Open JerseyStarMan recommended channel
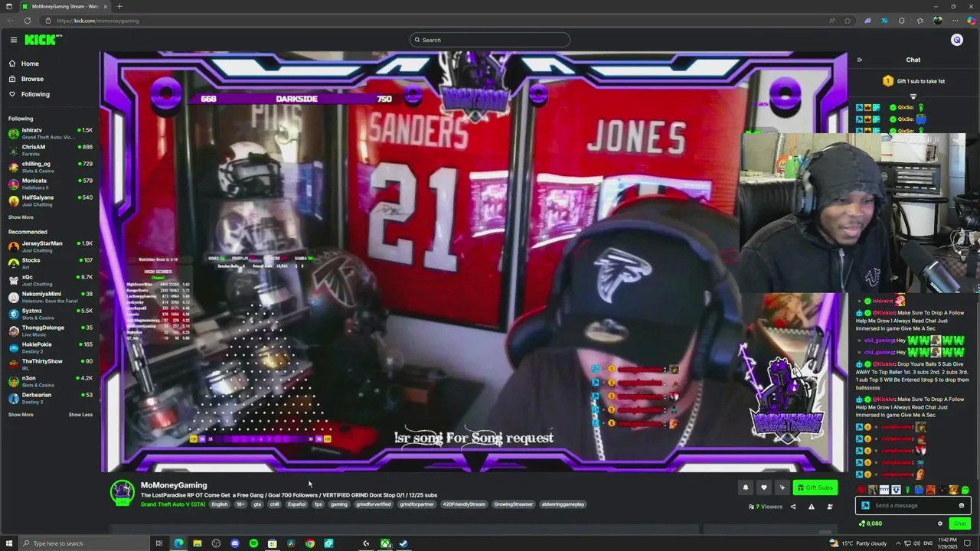 pyautogui.click(x=50, y=246)
